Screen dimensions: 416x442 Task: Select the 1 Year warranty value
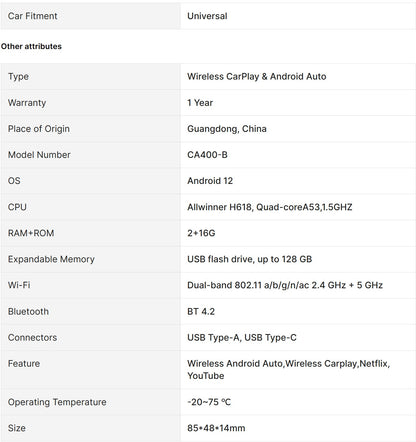(200, 103)
